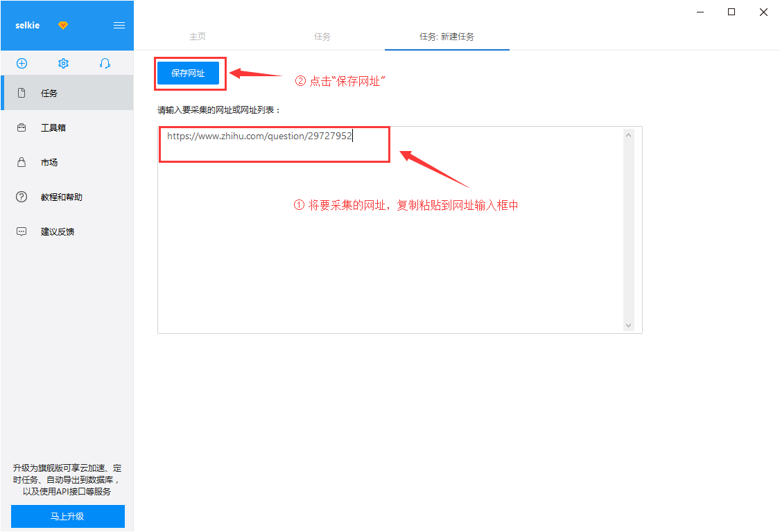Open 教程和帮助 in the sidebar
This screenshot has width=780, height=532.
(67, 197)
